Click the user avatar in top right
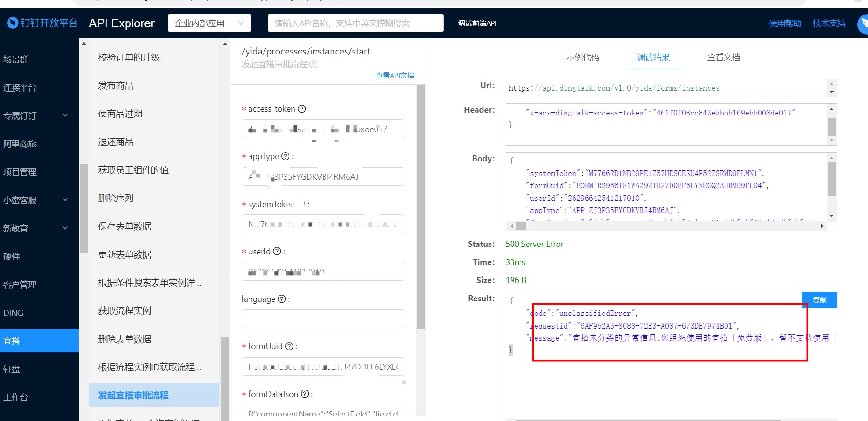The height and width of the screenshot is (421, 868). click(x=863, y=23)
